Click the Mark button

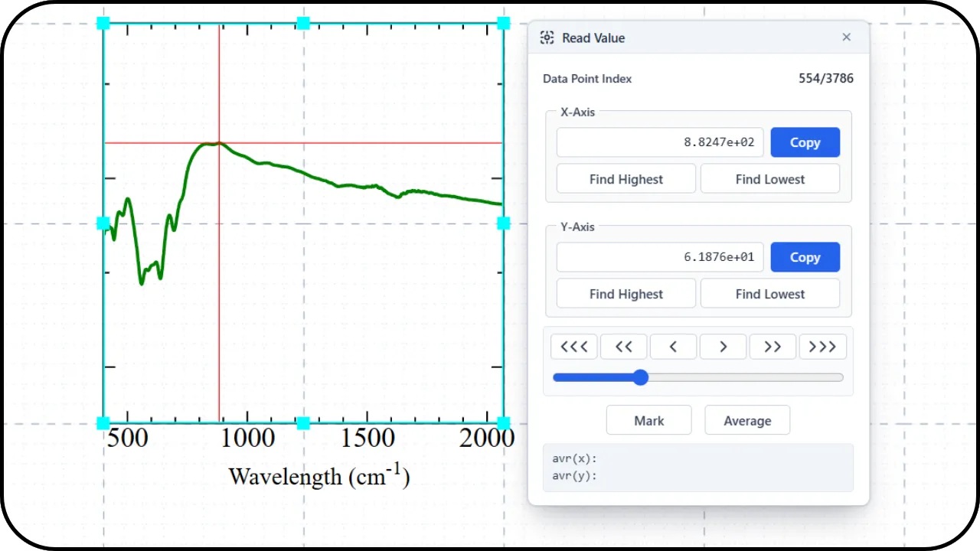pos(649,420)
